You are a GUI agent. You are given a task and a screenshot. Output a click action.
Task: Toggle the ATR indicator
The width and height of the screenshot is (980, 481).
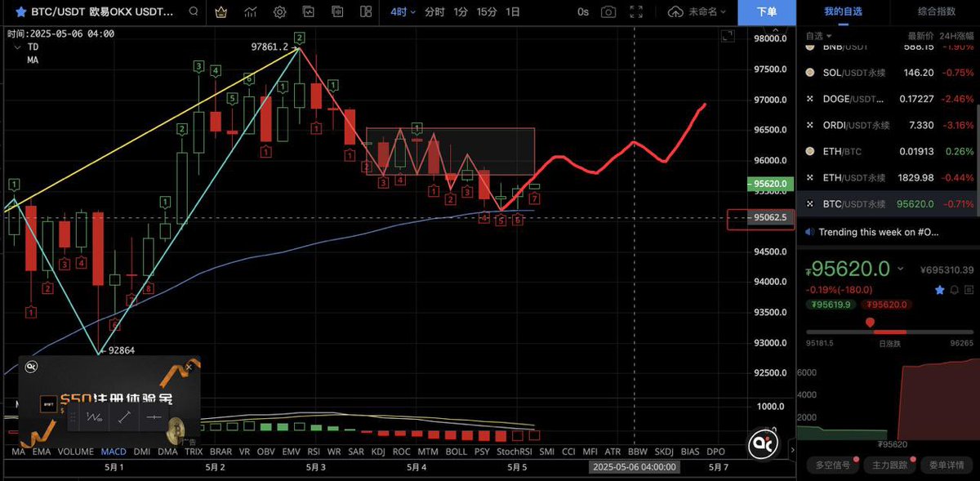(612, 451)
